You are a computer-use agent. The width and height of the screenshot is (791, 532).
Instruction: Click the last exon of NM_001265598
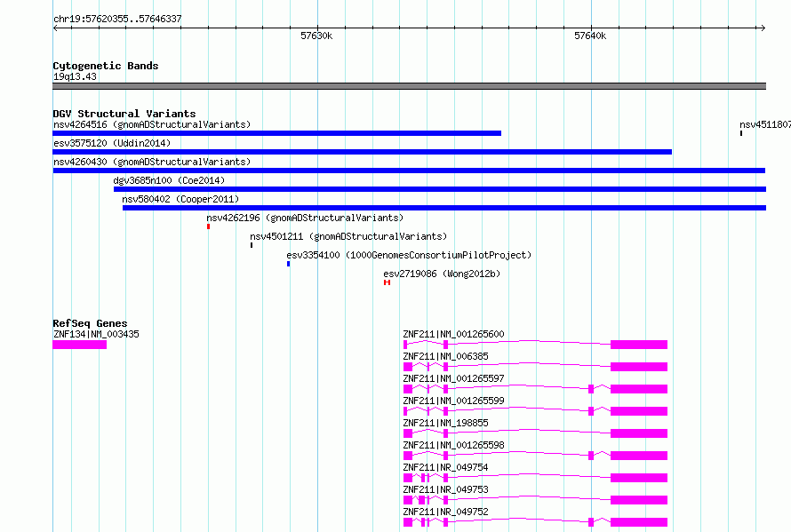coord(639,456)
